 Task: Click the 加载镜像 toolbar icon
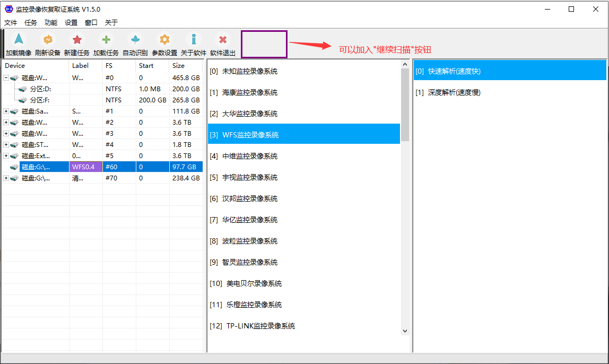click(x=19, y=40)
